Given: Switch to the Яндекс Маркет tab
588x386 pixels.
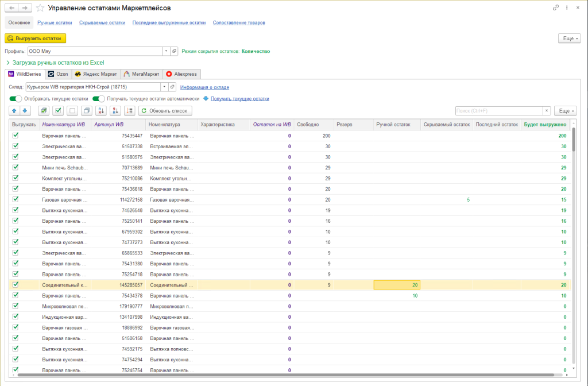Looking at the screenshot, I should tap(96, 74).
